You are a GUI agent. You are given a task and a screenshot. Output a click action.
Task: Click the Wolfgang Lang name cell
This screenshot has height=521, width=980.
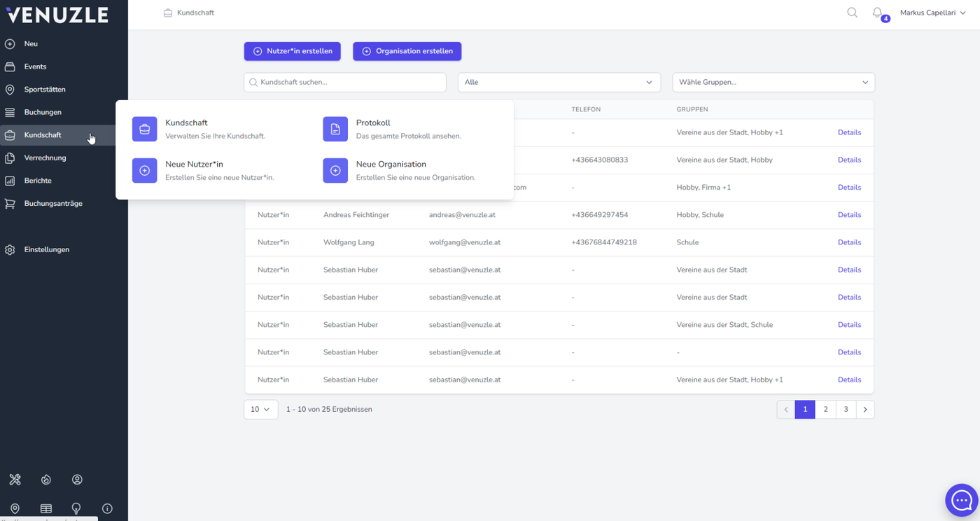tap(349, 242)
